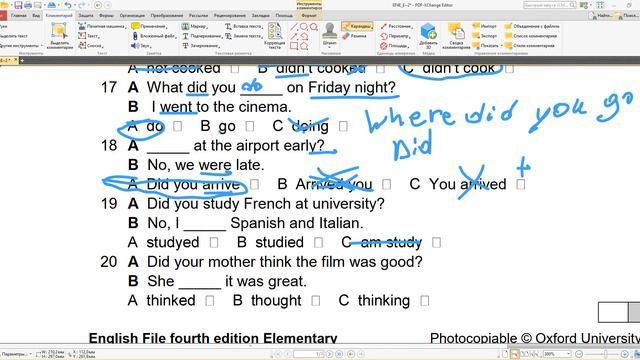The width and height of the screenshot is (640, 360).
Task: Select the Area measurement tool
Action: (x=394, y=46)
